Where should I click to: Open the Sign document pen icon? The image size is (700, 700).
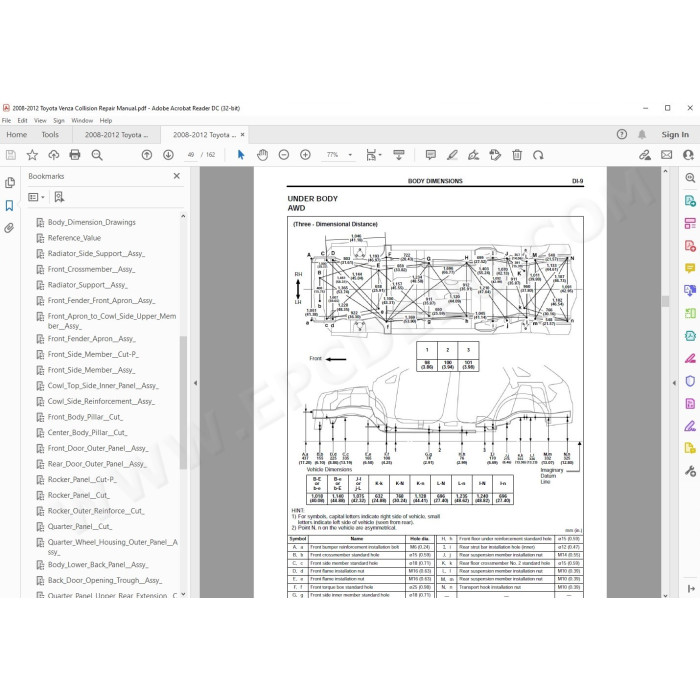474,155
